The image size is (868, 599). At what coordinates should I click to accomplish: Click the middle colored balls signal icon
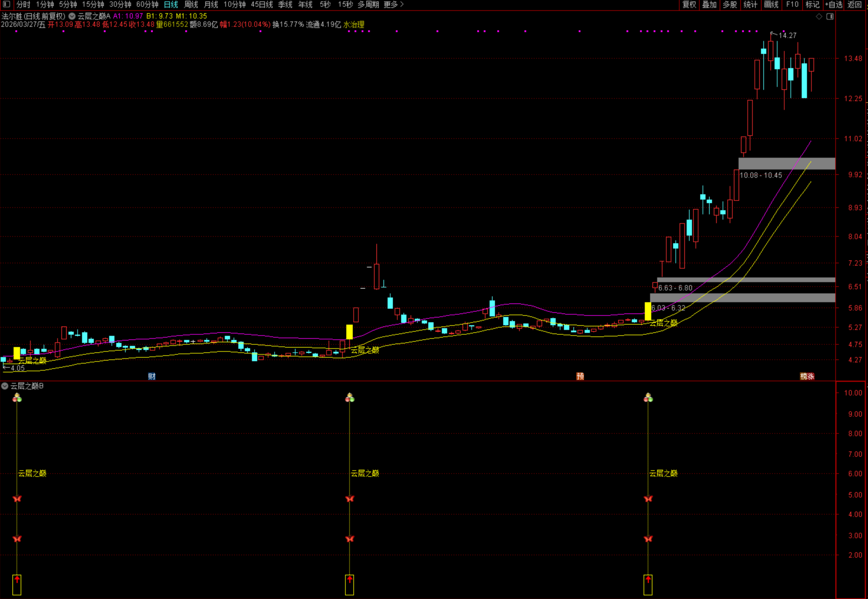point(350,397)
